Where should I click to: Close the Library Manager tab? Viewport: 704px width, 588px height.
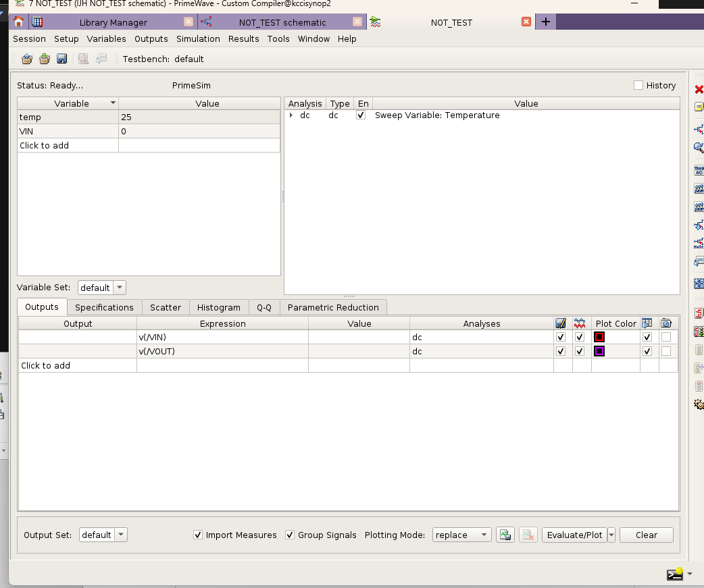188,22
